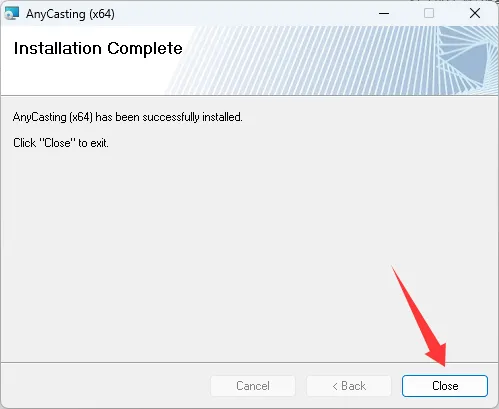The height and width of the screenshot is (409, 499).
Task: Click the empty footer area left of Cancel
Action: (x=105, y=386)
